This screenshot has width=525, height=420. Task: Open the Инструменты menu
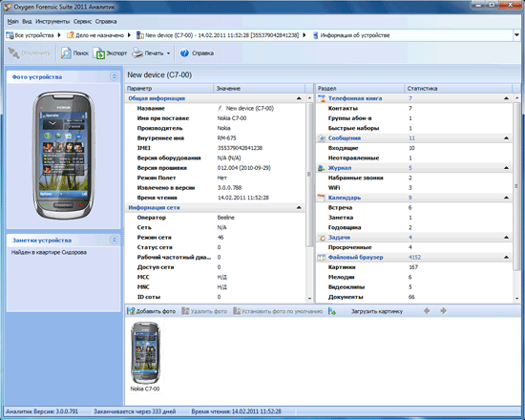[52, 21]
